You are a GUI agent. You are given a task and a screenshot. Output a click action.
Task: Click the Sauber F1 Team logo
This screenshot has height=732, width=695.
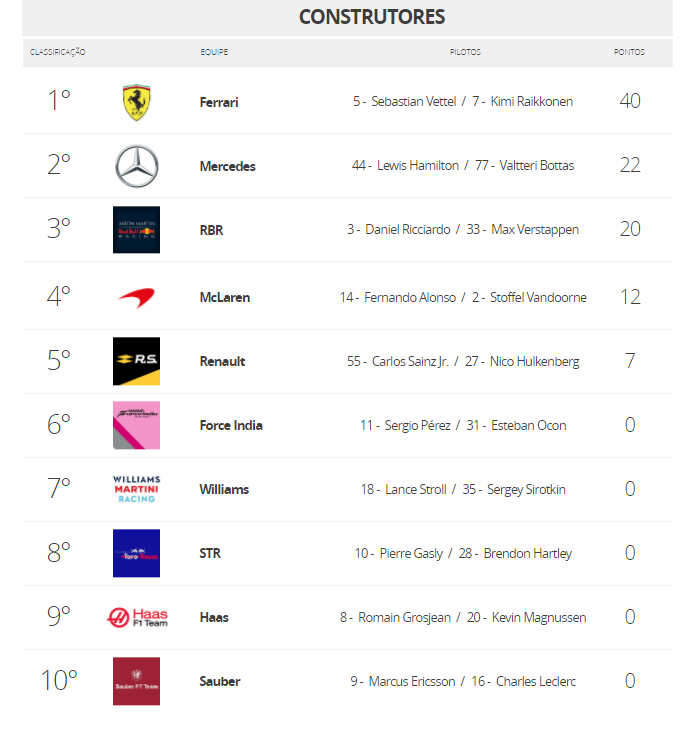pyautogui.click(x=136, y=681)
